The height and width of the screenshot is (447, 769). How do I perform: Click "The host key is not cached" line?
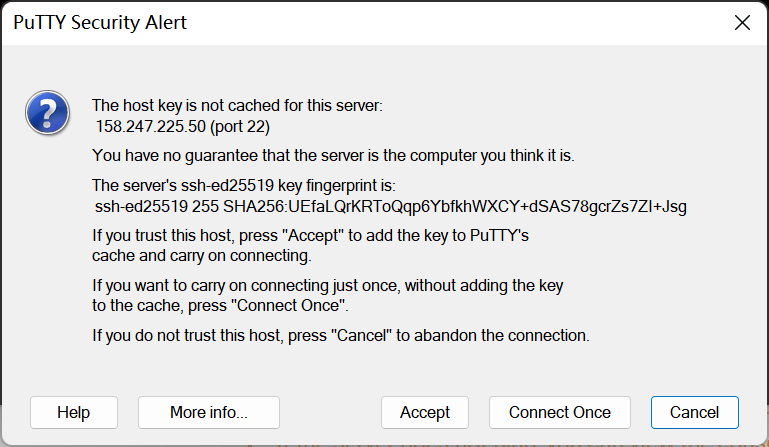(x=237, y=104)
